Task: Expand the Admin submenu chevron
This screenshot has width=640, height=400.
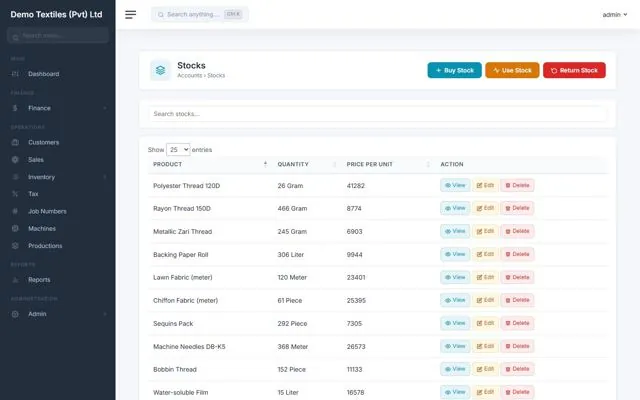Action: pyautogui.click(x=105, y=314)
